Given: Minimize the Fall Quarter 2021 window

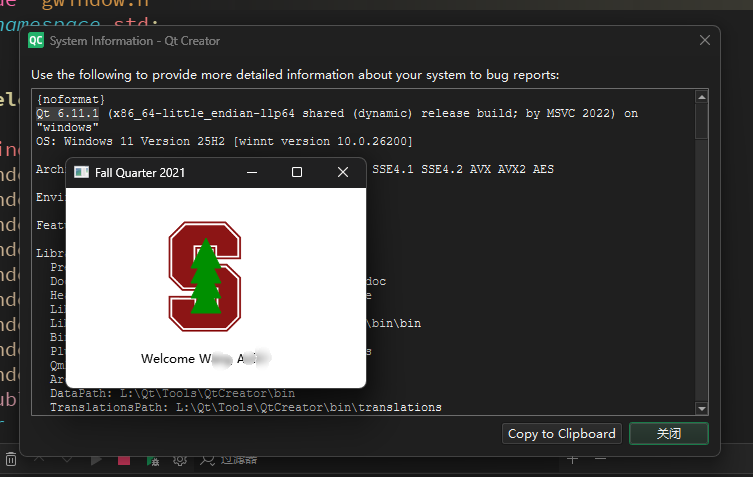Looking at the screenshot, I should click(252, 172).
